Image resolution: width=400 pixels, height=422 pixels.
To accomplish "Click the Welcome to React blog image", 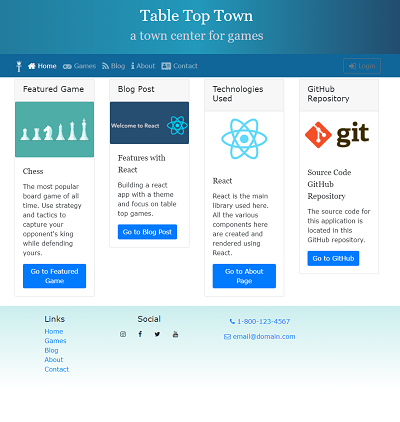I will tap(149, 123).
